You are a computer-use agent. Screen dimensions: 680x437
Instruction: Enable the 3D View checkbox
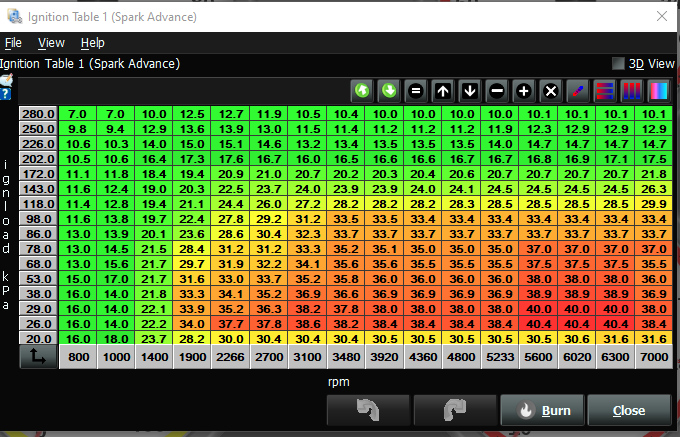618,63
